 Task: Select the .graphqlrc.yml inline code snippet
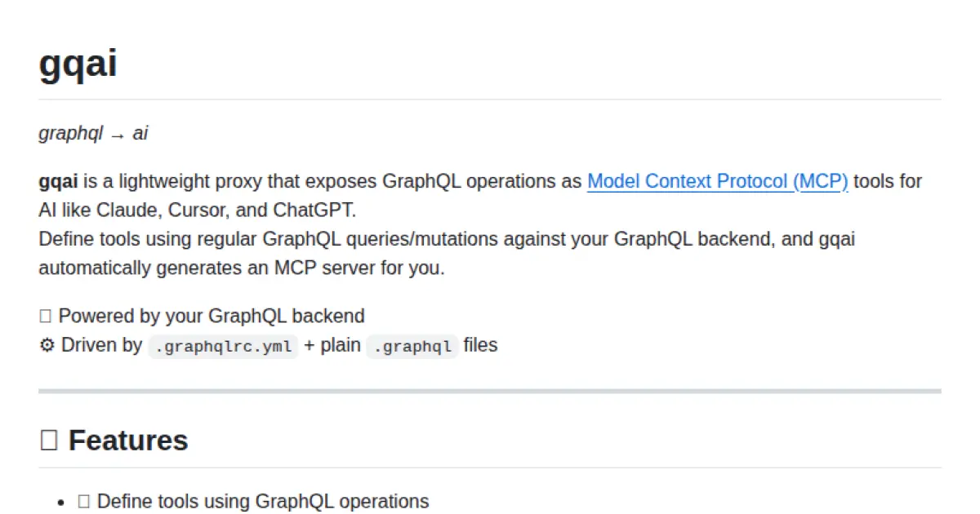[223, 346]
